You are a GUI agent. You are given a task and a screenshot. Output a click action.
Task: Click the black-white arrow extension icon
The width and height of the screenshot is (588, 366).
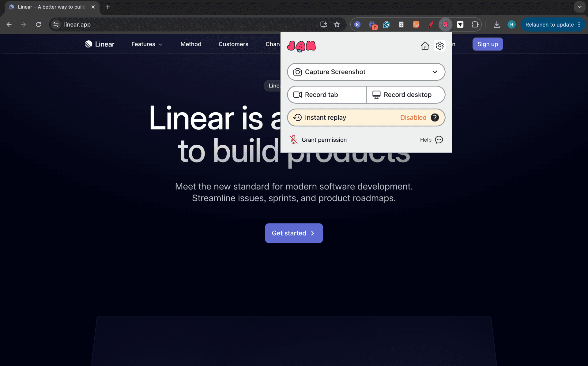pyautogui.click(x=460, y=24)
